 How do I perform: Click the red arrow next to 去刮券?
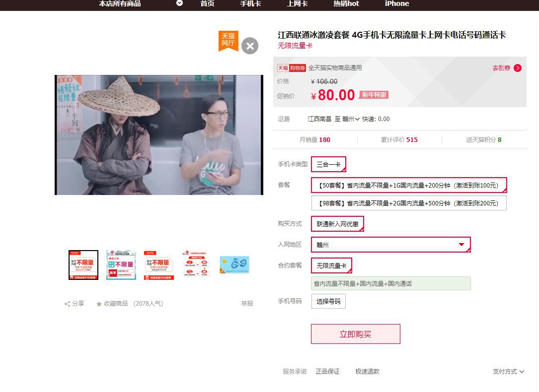click(x=518, y=68)
